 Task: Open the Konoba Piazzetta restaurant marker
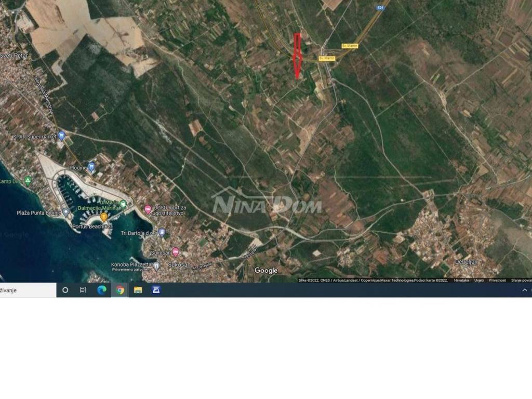tap(156, 266)
